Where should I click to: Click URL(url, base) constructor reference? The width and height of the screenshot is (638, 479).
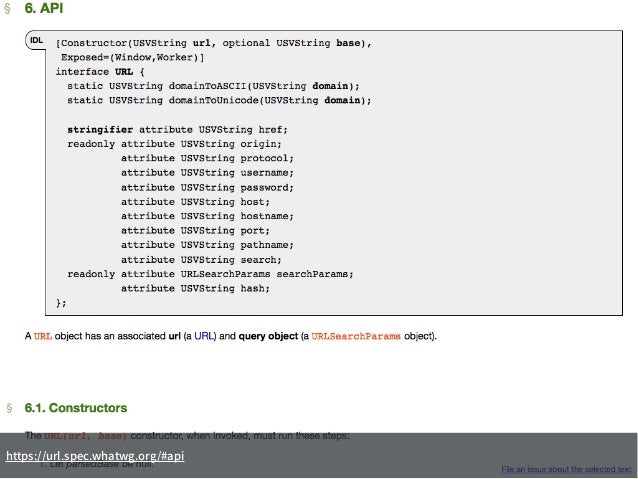[x=85, y=436]
